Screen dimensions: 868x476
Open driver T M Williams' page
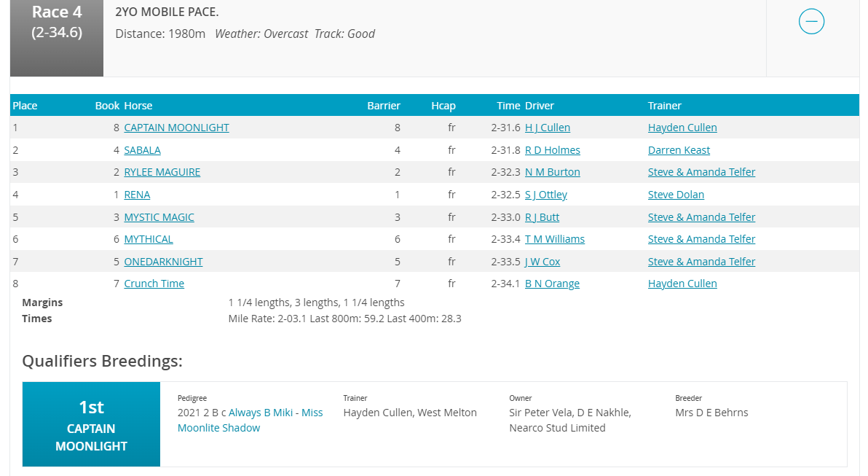(x=554, y=238)
